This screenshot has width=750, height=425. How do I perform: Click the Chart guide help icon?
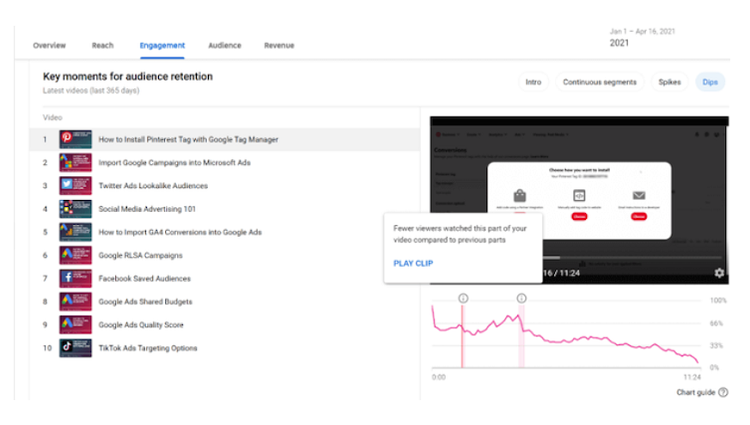click(x=723, y=392)
